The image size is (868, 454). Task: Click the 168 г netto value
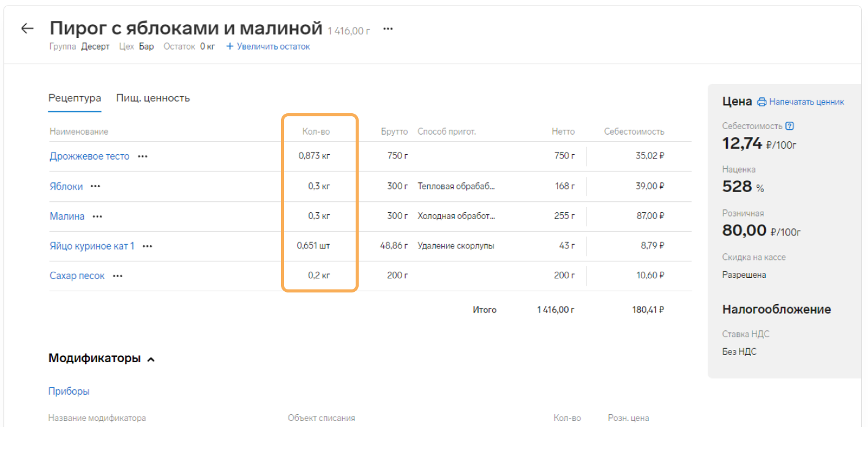click(x=565, y=186)
